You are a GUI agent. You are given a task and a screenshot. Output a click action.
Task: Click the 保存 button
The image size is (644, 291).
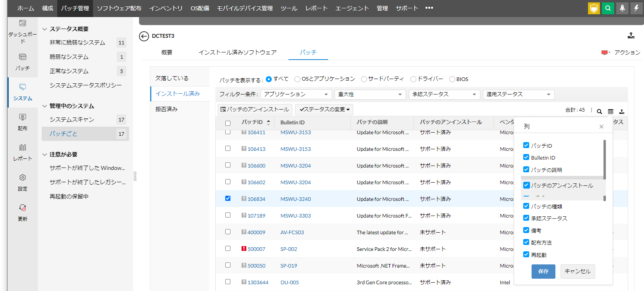(543, 272)
